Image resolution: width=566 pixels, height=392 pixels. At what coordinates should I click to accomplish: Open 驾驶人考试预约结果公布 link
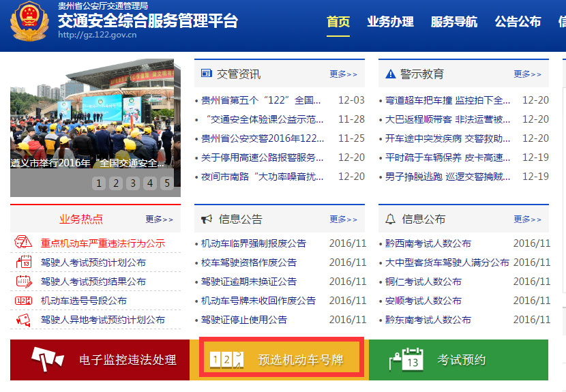[x=93, y=281]
